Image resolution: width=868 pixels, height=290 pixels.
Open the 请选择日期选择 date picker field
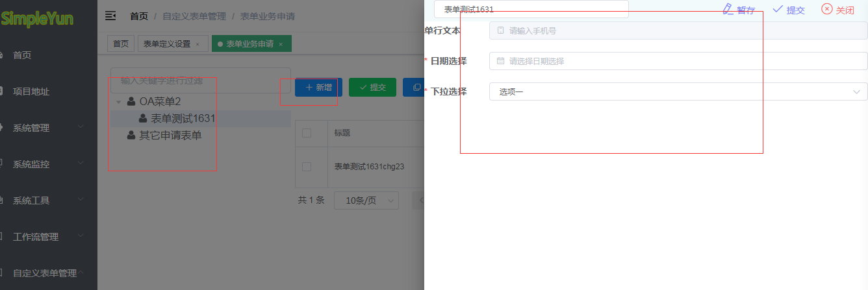tap(678, 61)
